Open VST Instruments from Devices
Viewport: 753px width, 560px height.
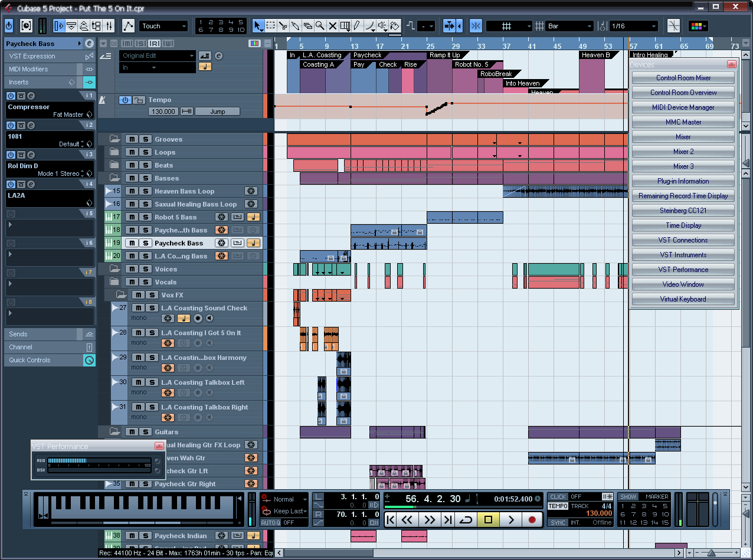coord(683,255)
